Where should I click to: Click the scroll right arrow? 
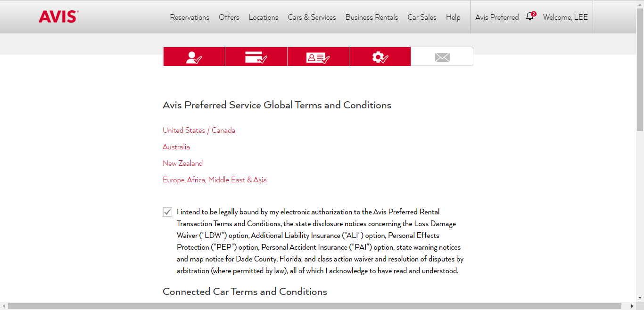(632, 306)
